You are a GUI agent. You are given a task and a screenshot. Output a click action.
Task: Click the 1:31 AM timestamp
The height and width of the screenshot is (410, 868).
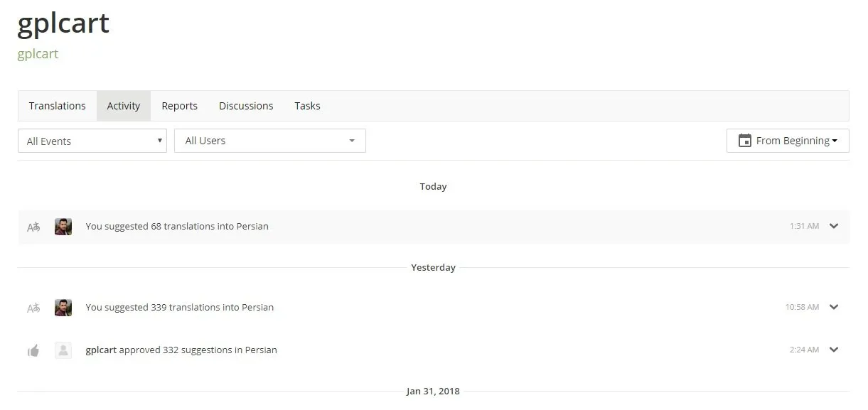click(x=804, y=226)
